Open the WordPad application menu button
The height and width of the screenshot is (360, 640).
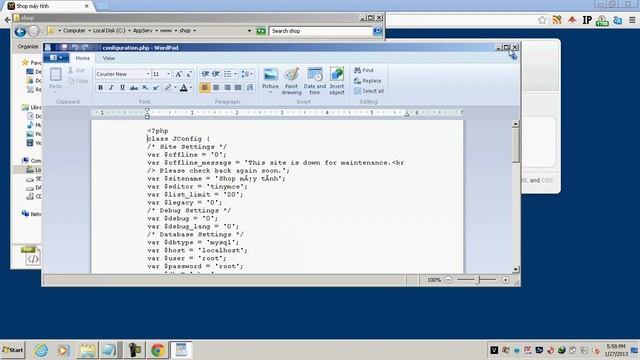56,58
